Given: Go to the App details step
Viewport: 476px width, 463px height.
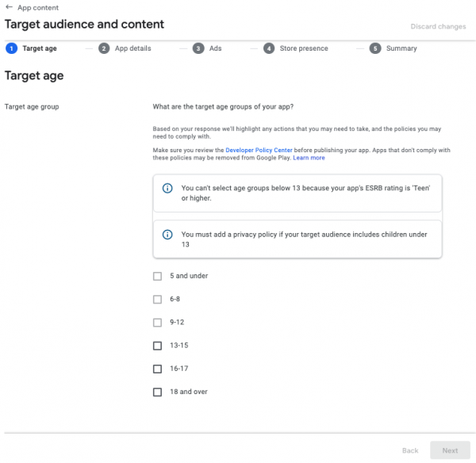Looking at the screenshot, I should pyautogui.click(x=132, y=48).
